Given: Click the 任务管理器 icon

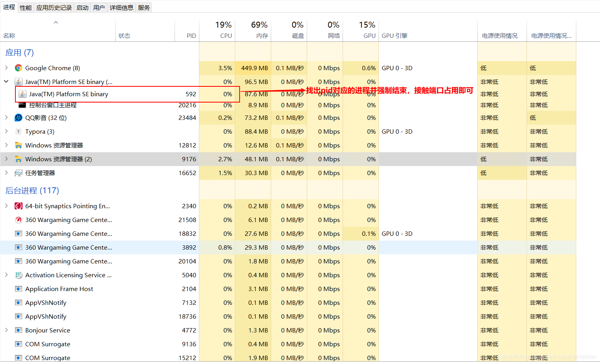Looking at the screenshot, I should pos(18,173).
